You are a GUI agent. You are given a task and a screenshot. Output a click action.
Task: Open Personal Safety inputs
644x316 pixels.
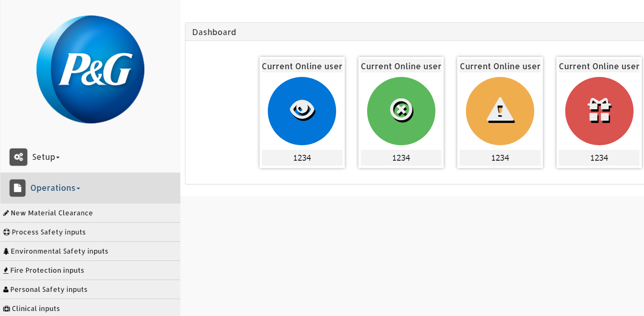[x=90, y=290]
